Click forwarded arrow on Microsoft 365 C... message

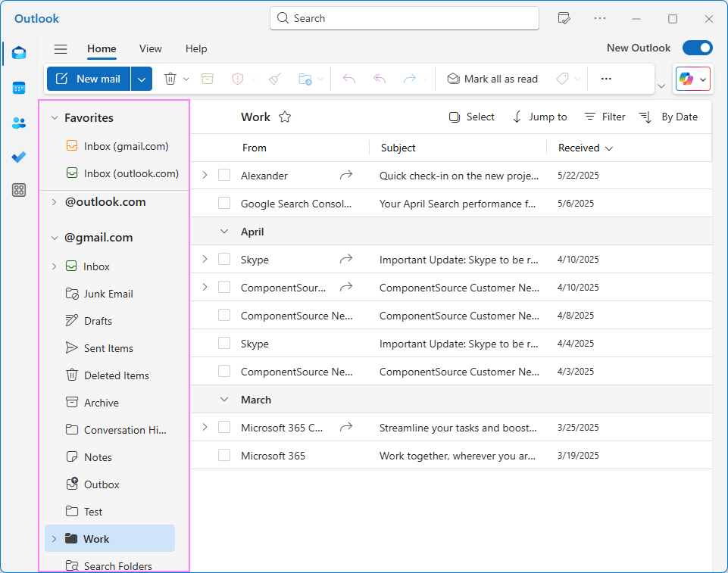click(346, 428)
